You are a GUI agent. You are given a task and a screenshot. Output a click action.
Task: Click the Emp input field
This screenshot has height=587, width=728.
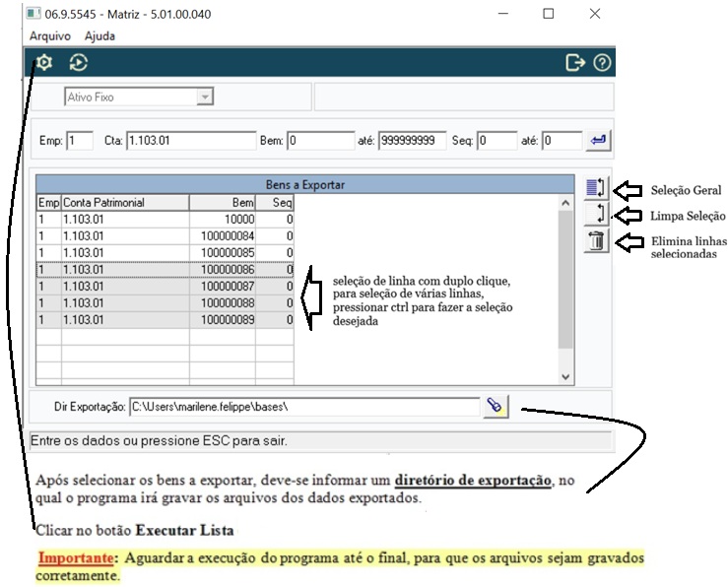coord(80,141)
